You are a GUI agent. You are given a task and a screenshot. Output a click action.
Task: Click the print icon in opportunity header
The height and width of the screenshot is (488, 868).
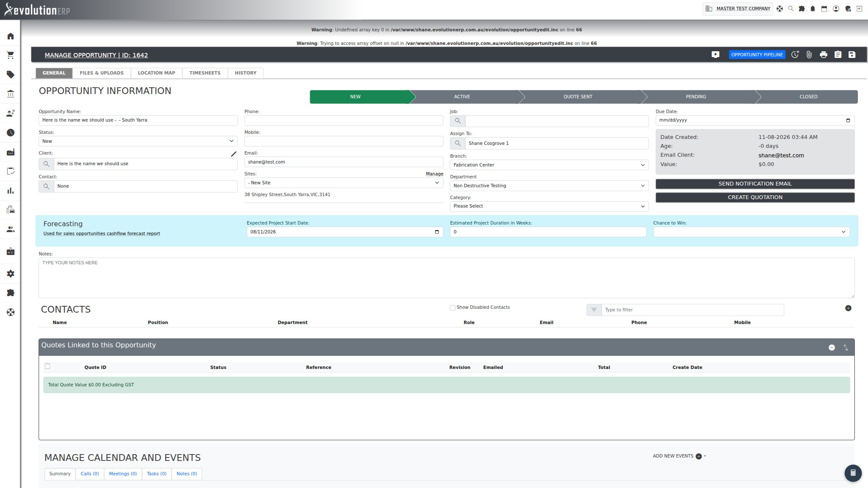823,55
